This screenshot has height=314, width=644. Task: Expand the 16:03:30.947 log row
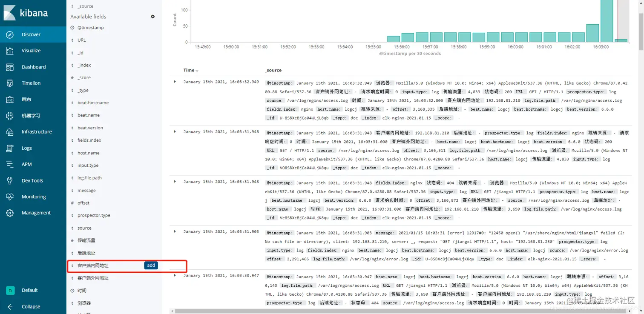click(x=175, y=275)
